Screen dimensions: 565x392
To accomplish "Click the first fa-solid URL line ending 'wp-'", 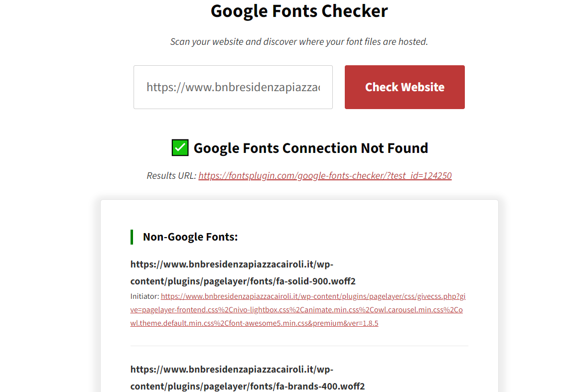I will 232,264.
